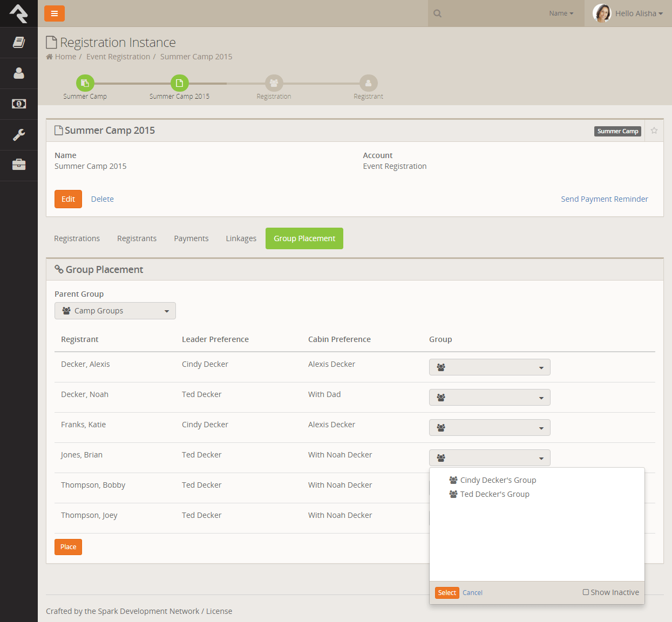
Task: Click the star follow icon
Action: (654, 131)
